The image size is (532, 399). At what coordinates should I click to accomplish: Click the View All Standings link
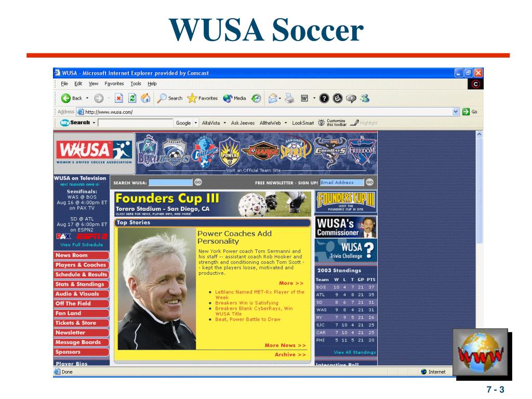354,352
